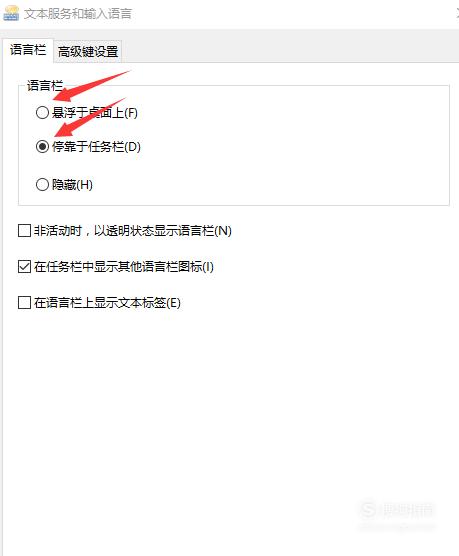Click the 文本服务和输入语言 window title
This screenshot has height=556, width=459.
(78, 13)
